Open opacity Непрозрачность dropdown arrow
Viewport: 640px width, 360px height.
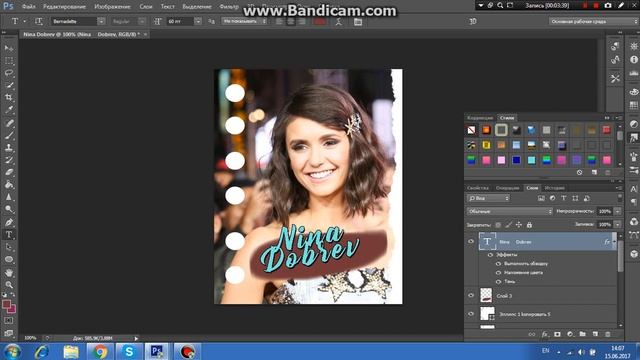[617, 211]
